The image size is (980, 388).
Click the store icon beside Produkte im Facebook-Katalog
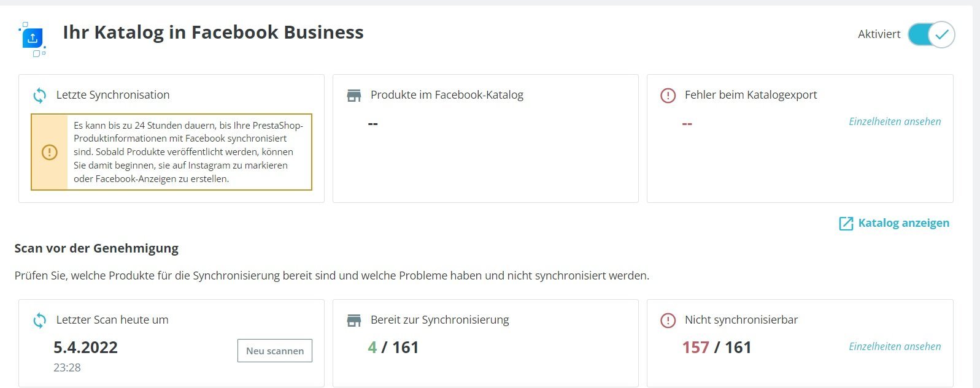click(x=354, y=96)
